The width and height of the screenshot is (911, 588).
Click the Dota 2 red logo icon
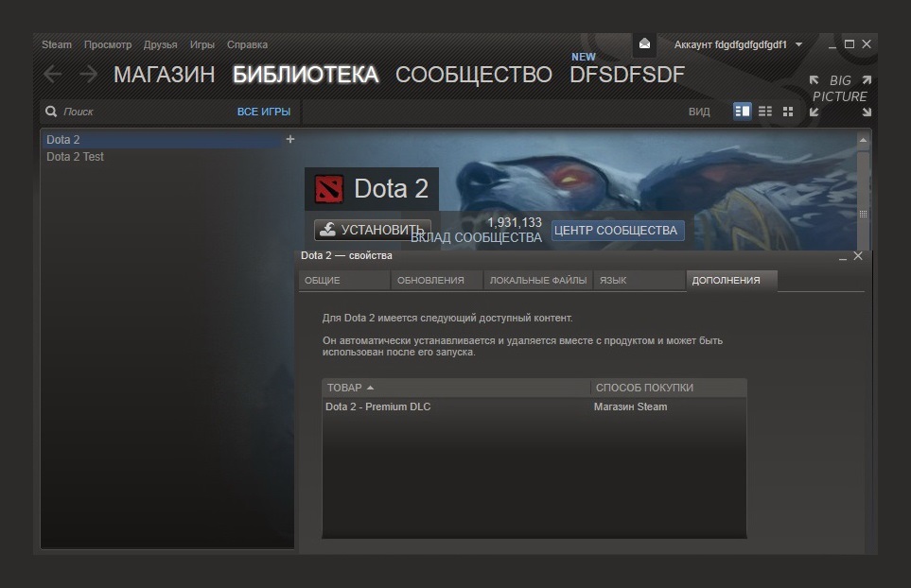click(329, 189)
